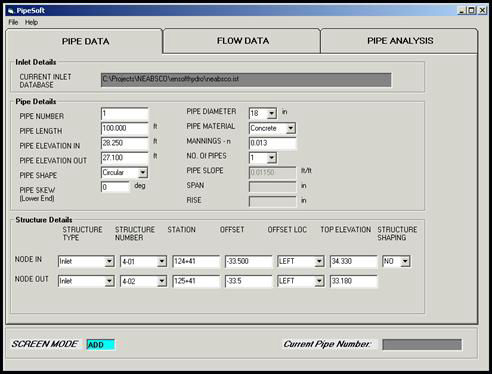Open the File menu
This screenshot has width=492, height=374.
13,22
